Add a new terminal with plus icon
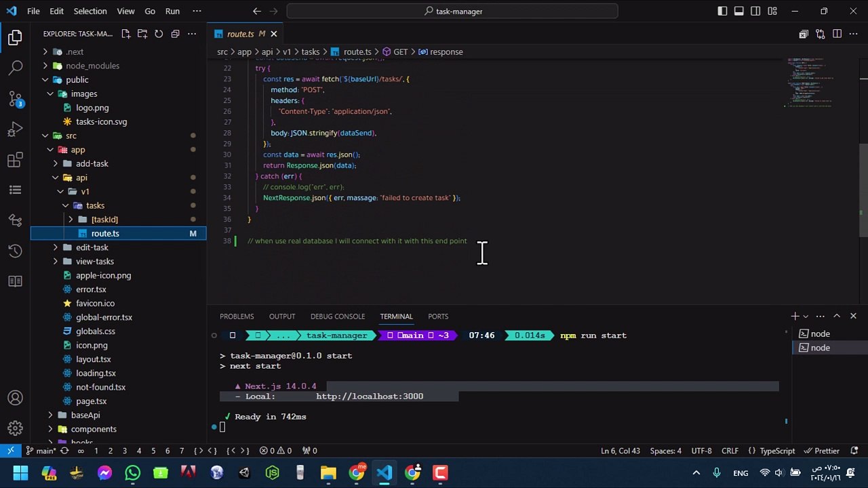Viewport: 868px width, 488px height. 795,316
